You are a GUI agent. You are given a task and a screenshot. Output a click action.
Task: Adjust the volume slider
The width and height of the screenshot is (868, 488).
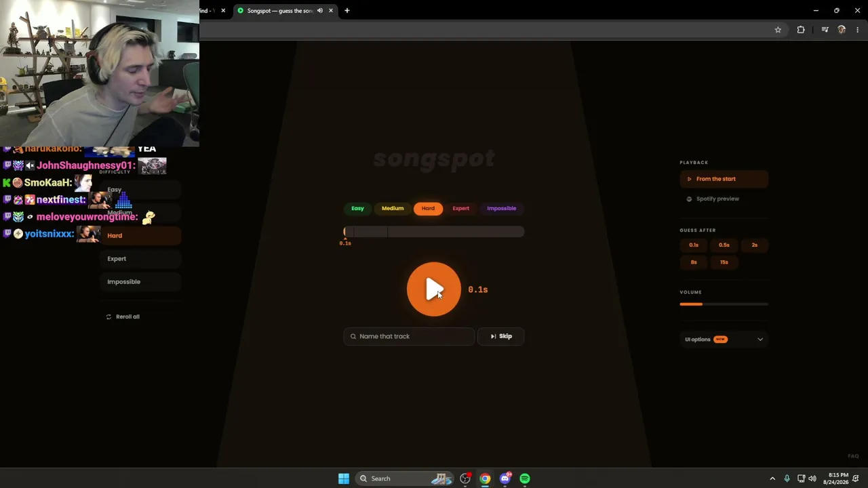[724, 304]
